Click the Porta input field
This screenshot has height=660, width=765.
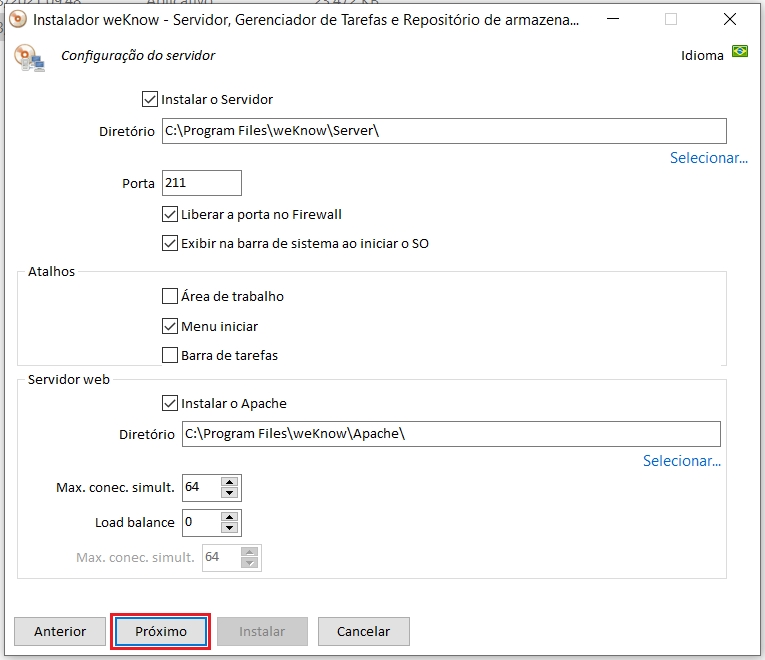200,183
